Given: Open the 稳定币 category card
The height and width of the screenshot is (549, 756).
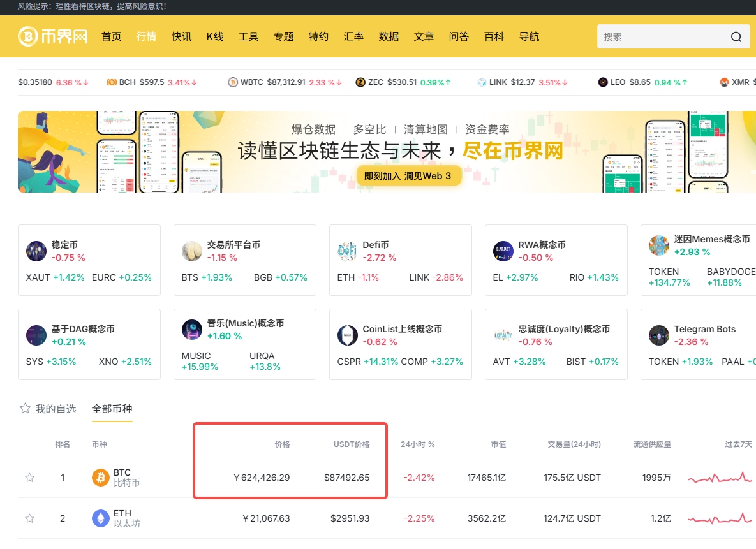Looking at the screenshot, I should (x=89, y=260).
